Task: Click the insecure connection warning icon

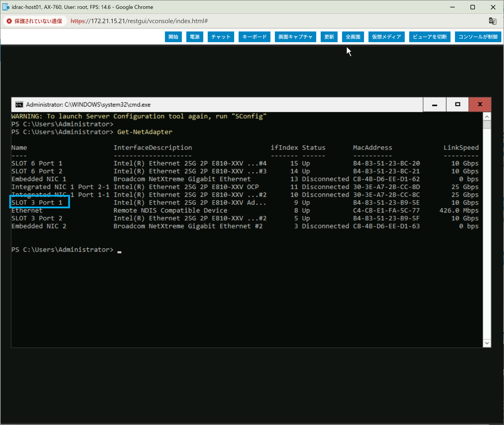Action: pos(9,21)
